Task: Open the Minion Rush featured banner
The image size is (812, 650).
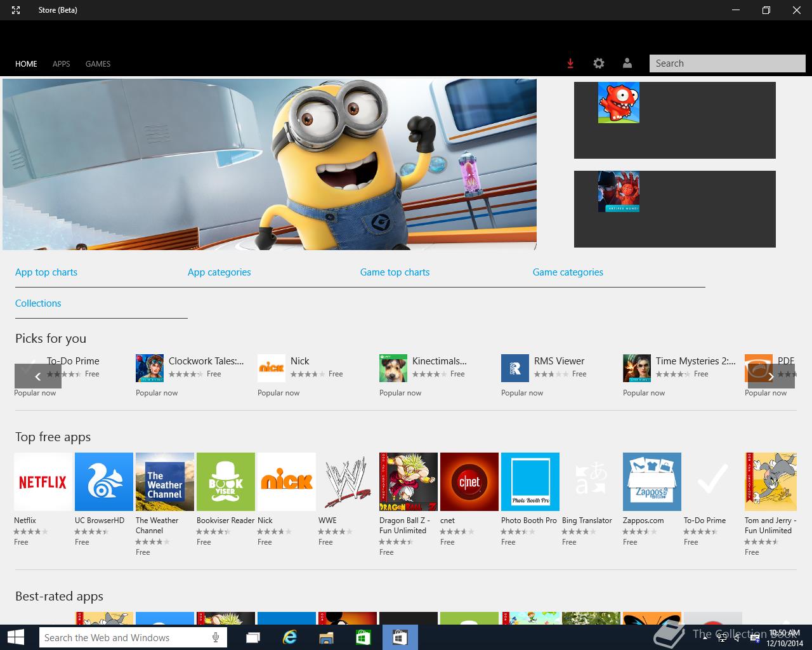Action: click(x=270, y=164)
